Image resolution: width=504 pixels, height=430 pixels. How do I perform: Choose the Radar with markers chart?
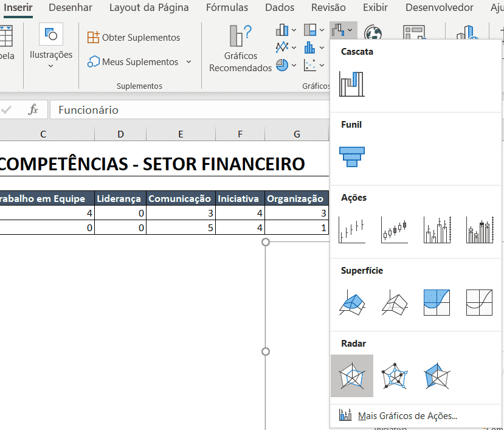[x=395, y=376]
